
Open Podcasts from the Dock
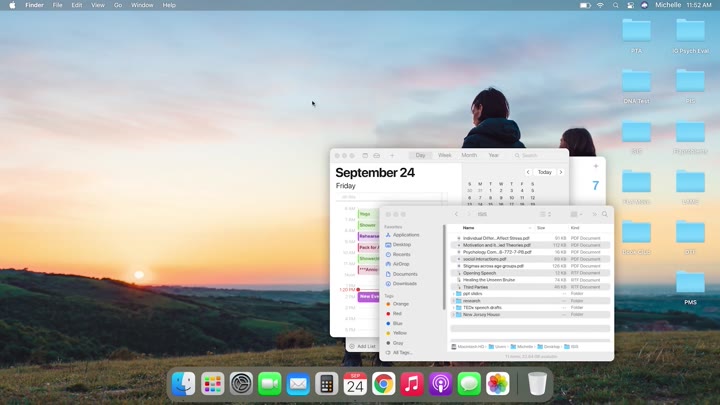click(441, 384)
